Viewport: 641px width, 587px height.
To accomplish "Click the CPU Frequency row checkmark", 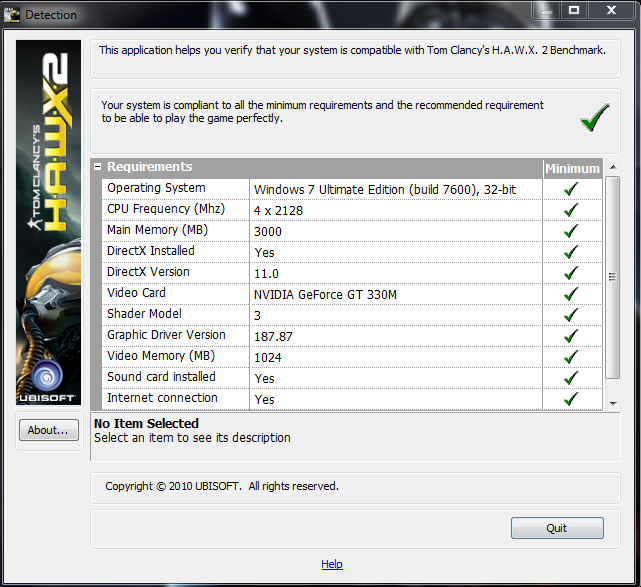I will coord(571,210).
